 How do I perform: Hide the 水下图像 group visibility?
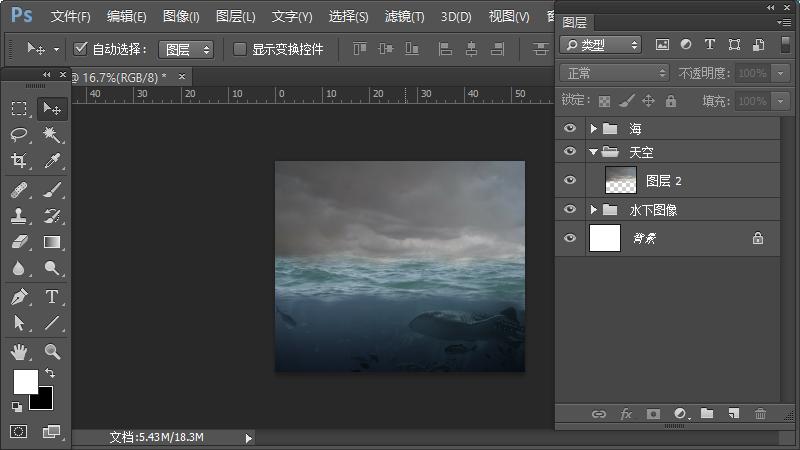[570, 209]
